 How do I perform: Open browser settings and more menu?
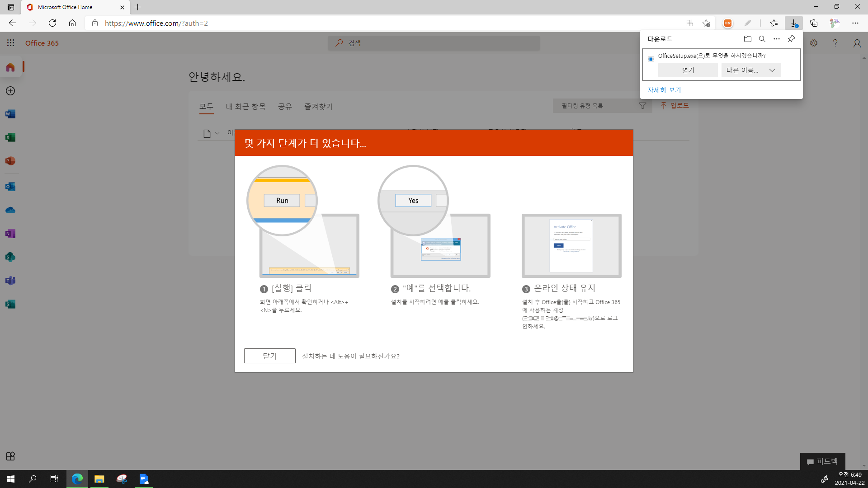pos(855,23)
